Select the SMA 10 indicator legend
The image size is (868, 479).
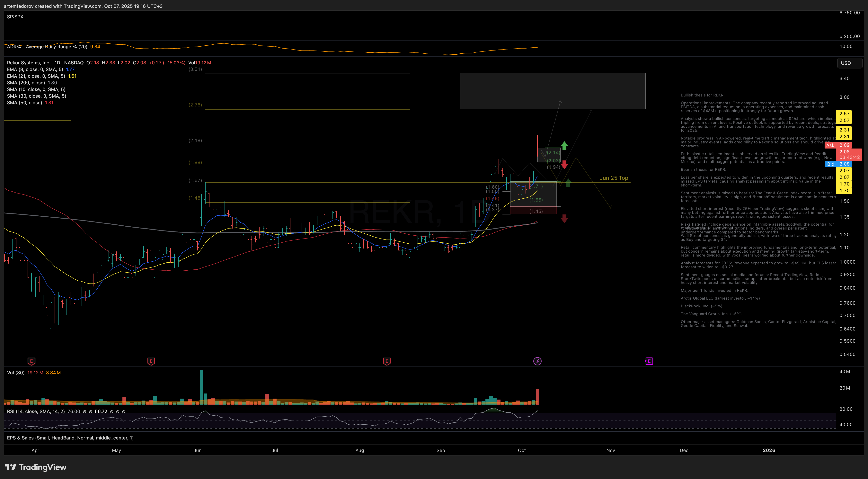pyautogui.click(x=36, y=89)
